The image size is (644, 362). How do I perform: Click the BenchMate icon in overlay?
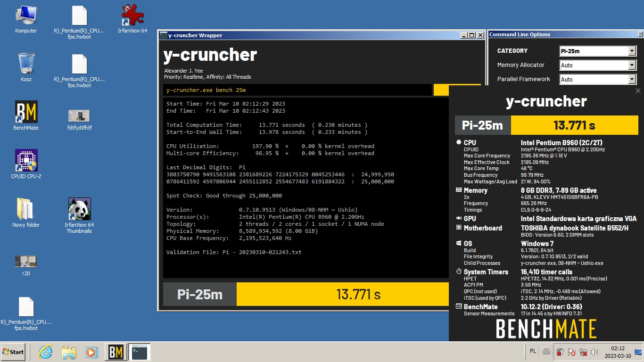(459, 307)
